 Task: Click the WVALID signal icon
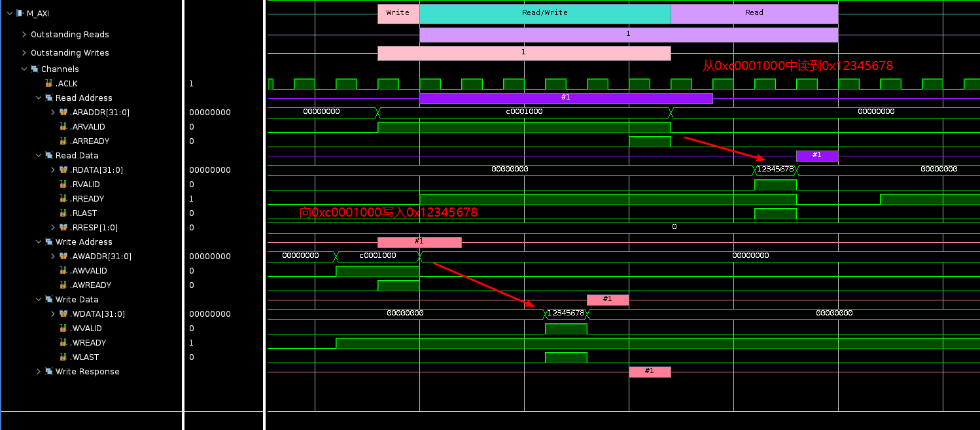click(x=63, y=328)
